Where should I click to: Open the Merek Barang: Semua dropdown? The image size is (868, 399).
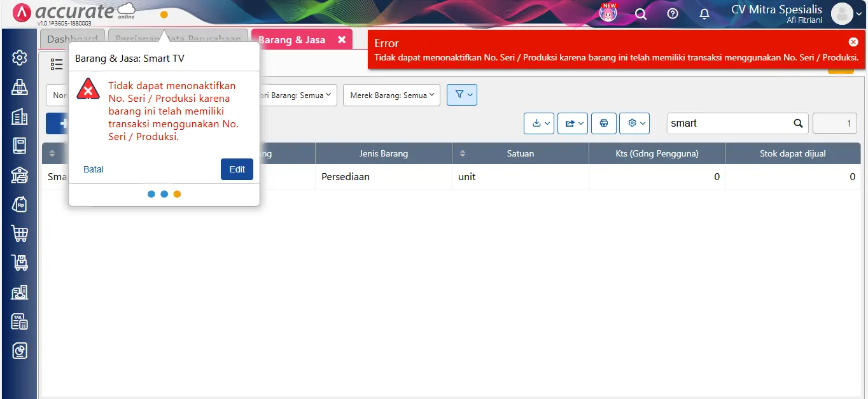coord(391,94)
